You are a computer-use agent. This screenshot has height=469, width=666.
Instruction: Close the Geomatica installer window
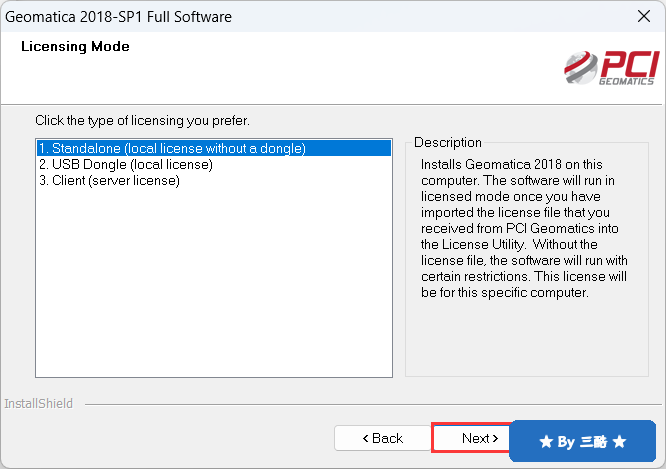644,17
